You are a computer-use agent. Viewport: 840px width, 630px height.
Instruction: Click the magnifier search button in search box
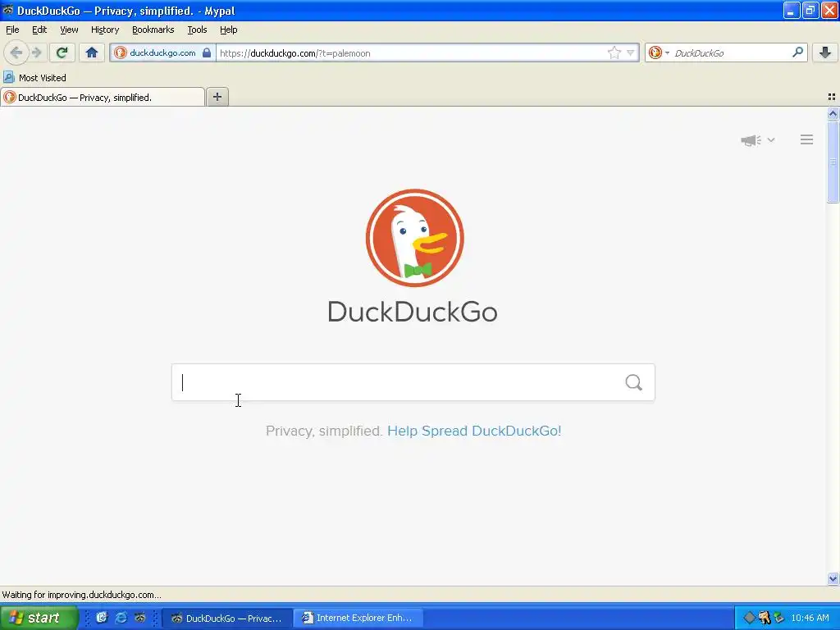(634, 382)
